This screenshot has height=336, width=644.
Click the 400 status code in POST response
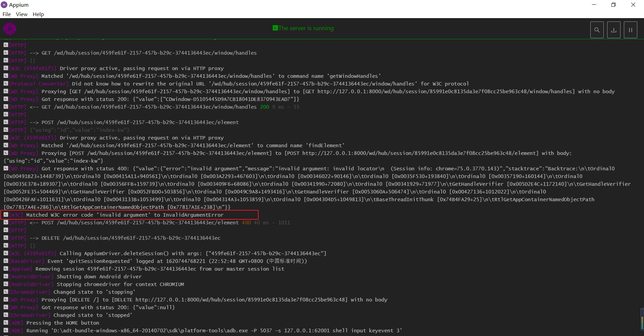246,223
